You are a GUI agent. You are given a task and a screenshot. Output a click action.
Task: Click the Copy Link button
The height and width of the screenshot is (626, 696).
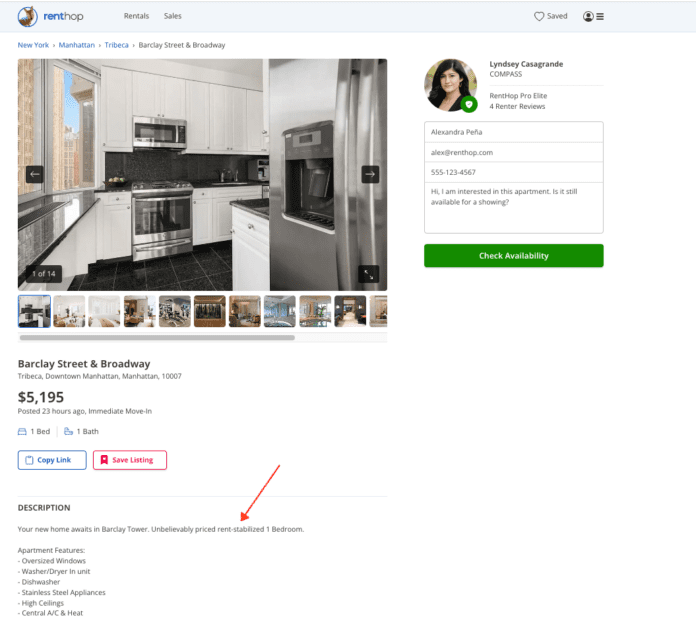(52, 460)
